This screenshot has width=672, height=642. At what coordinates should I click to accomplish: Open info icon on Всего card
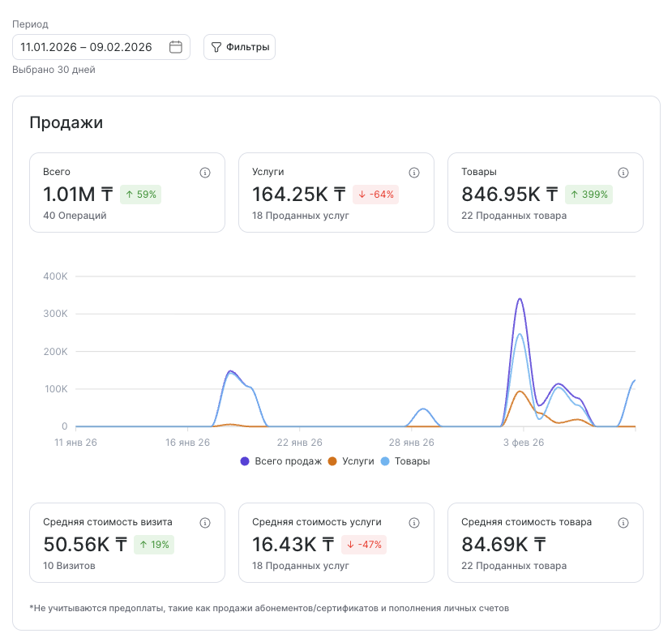(205, 173)
